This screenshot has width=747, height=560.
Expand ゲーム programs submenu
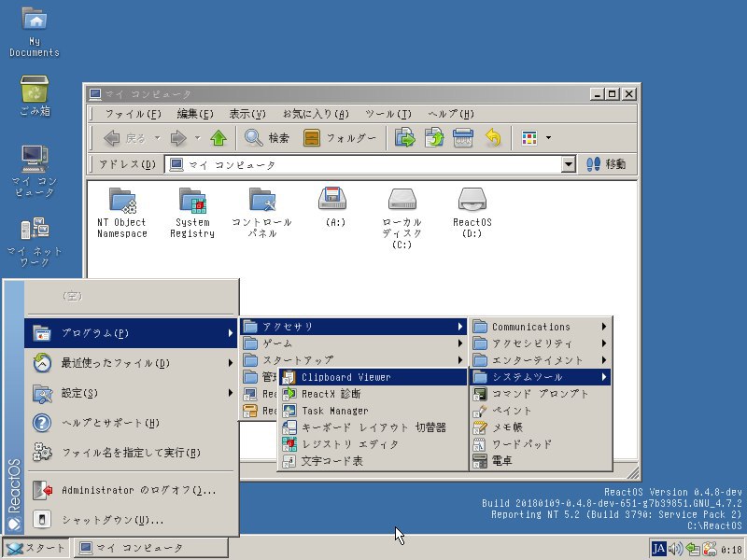pos(353,343)
